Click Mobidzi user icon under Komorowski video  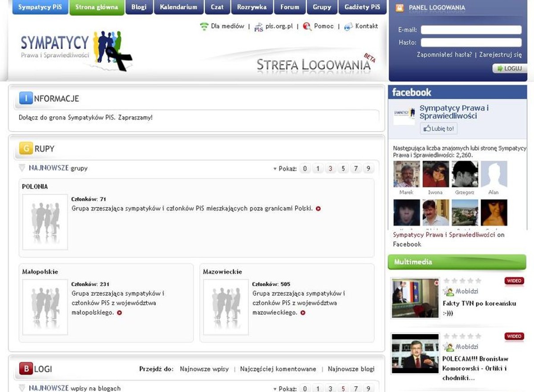pos(448,347)
